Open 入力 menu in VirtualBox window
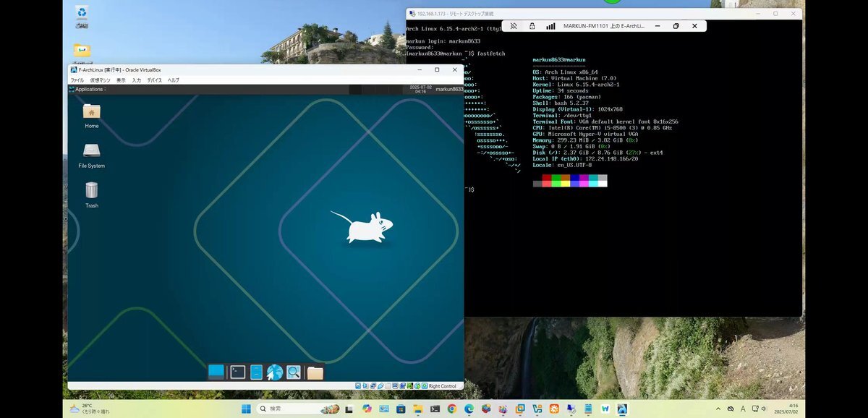Image resolution: width=868 pixels, height=418 pixels. pyautogui.click(x=137, y=80)
